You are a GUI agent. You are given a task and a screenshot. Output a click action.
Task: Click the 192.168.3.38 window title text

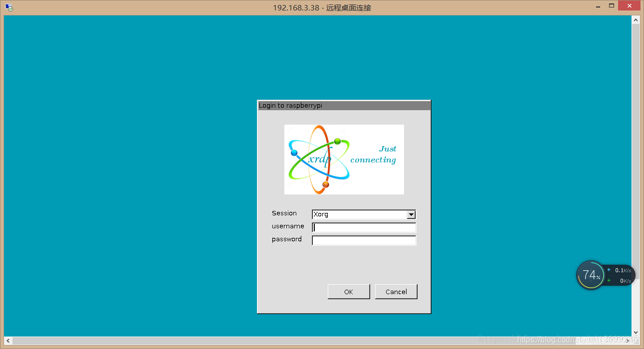[322, 7]
